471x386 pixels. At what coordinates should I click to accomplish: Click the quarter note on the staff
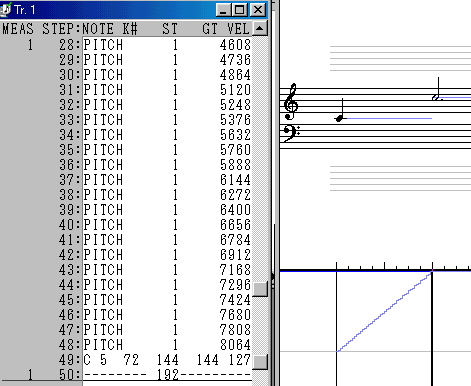point(340,110)
